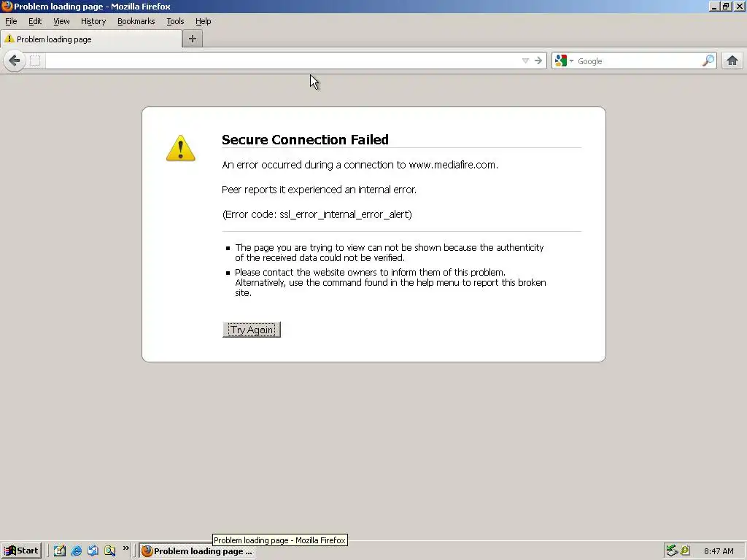Click the ssl_error_internal_error_alert error code text
Screen dimensions: 747x560
pyautogui.click(x=344, y=214)
